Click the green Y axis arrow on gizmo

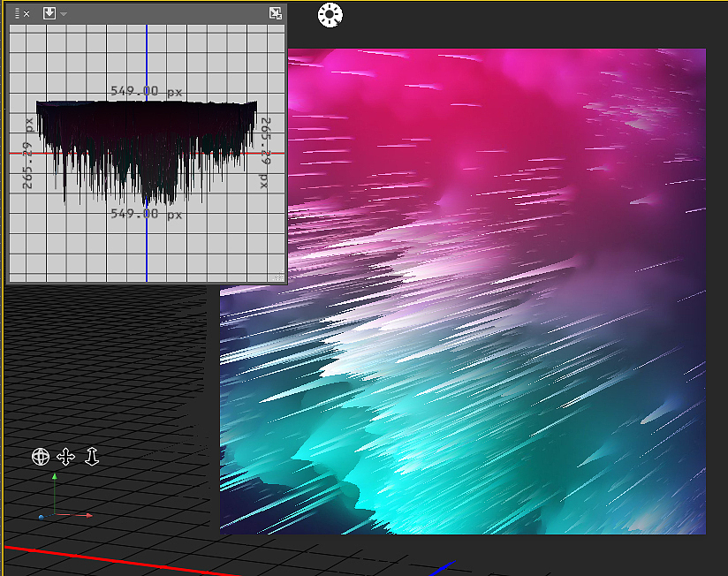point(55,477)
